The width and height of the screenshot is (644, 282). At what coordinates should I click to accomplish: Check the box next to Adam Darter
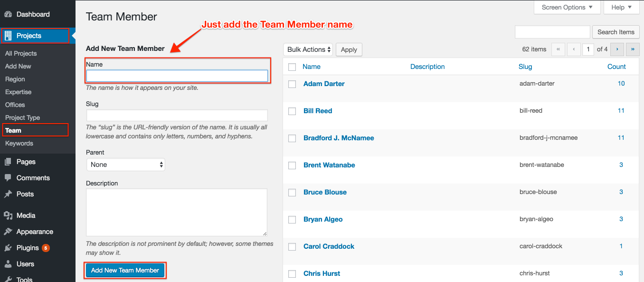[x=293, y=84]
